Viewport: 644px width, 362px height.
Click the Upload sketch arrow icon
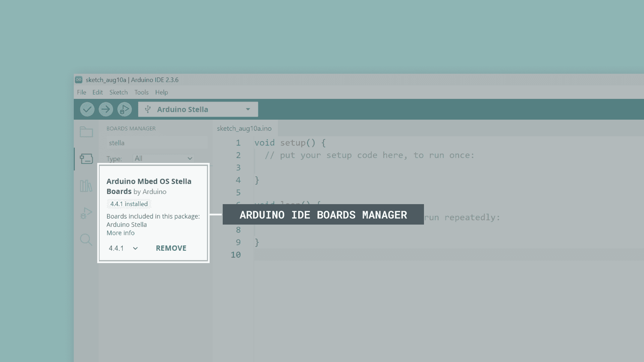click(x=106, y=109)
